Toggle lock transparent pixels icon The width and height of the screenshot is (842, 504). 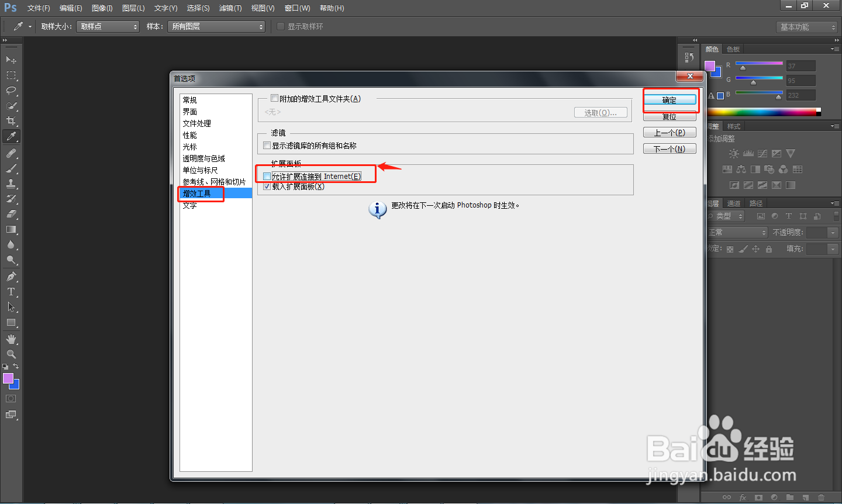730,249
